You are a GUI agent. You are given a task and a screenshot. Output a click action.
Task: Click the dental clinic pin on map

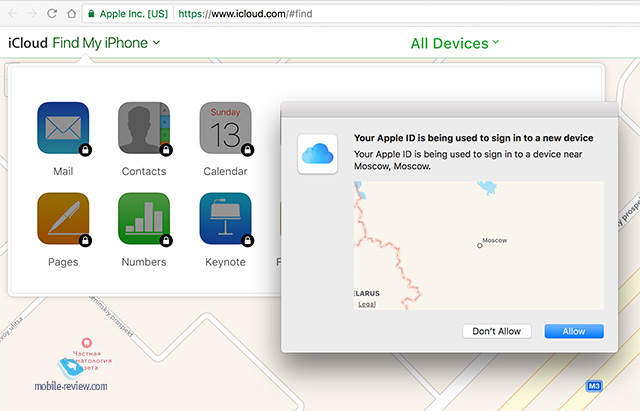pos(87,342)
